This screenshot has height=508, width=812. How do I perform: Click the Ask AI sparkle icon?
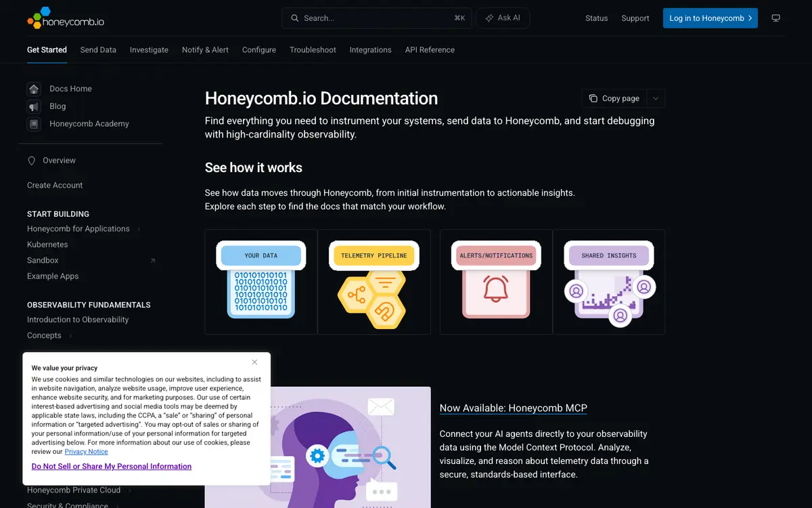[x=489, y=18]
